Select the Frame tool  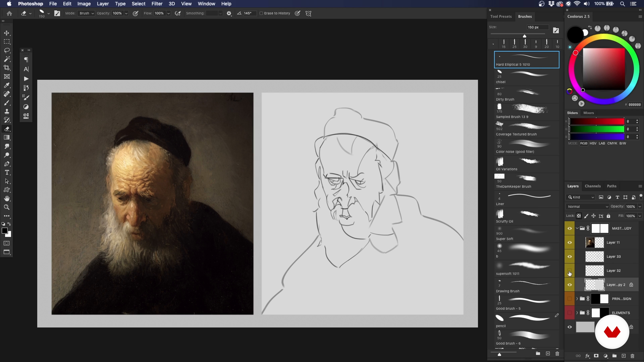click(x=7, y=77)
